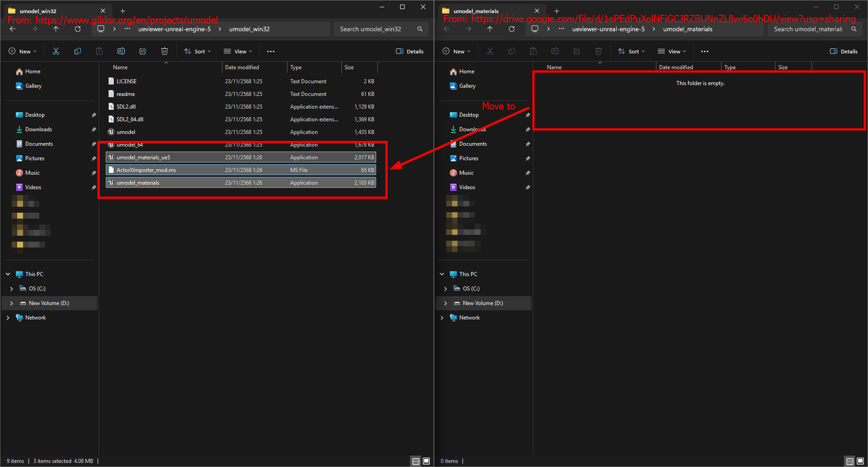Open See more options (ellipsis) in the toolbar

271,51
